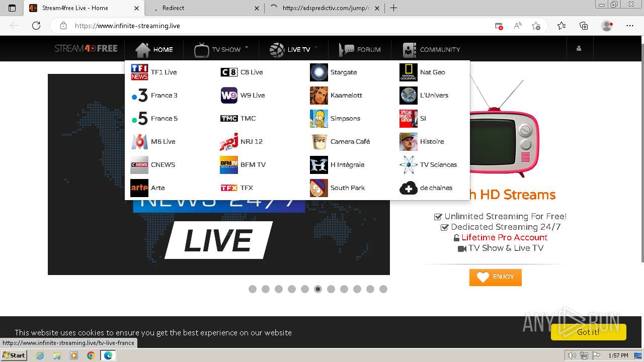Open the C8 Live channel logo
644x362 pixels.
click(x=229, y=72)
